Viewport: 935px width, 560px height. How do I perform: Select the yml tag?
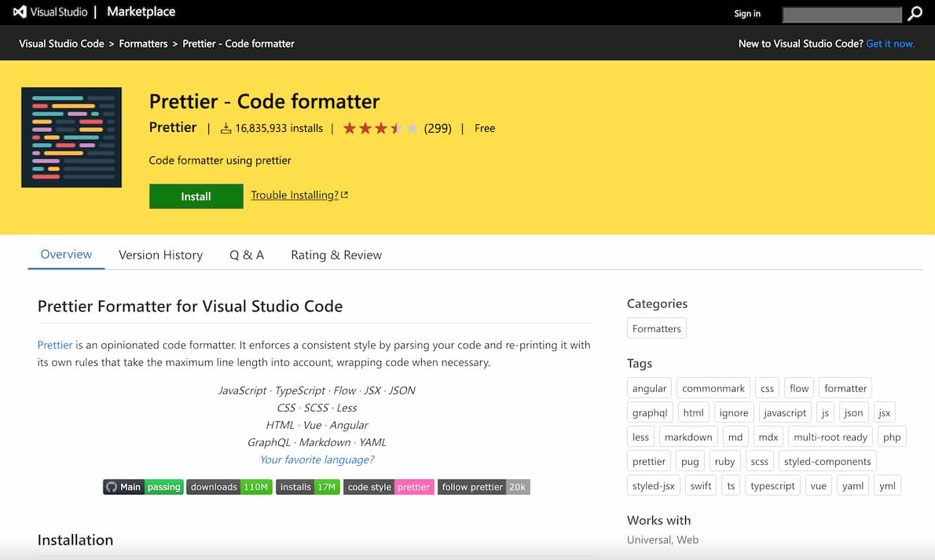pos(887,486)
